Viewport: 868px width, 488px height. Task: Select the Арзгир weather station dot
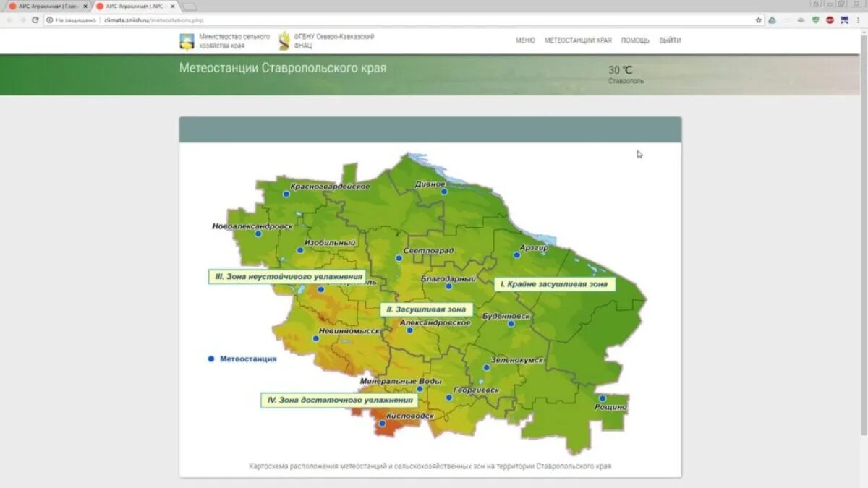pyautogui.click(x=516, y=254)
